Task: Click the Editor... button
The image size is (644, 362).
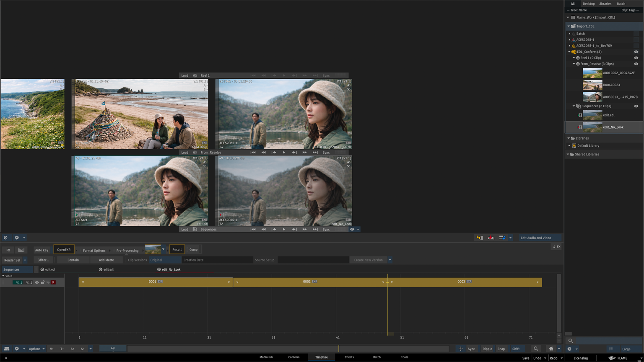Action: (43, 260)
